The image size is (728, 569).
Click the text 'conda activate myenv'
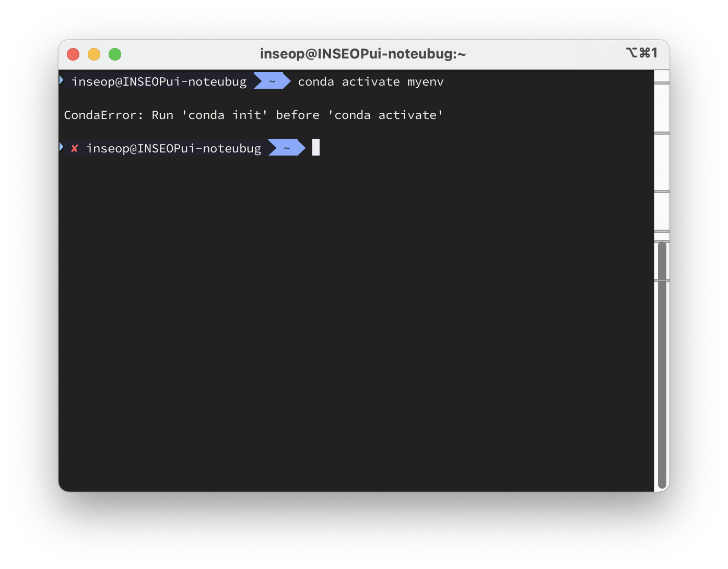[371, 82]
